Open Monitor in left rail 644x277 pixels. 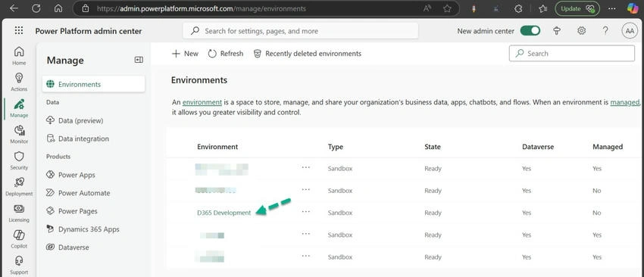tap(19, 135)
